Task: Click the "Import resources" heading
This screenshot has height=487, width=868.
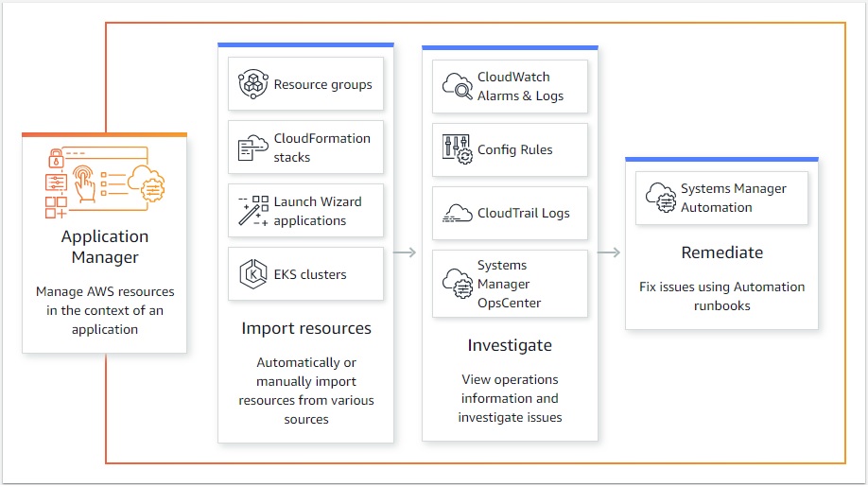Action: click(306, 328)
